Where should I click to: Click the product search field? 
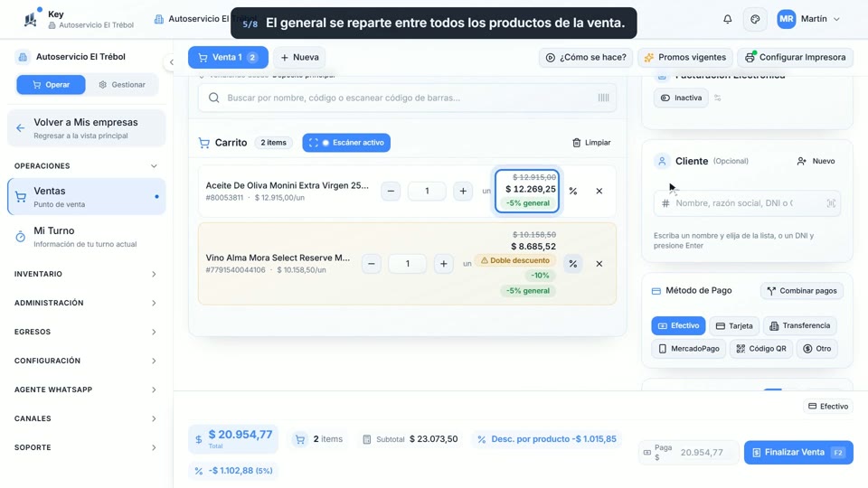pyautogui.click(x=408, y=98)
